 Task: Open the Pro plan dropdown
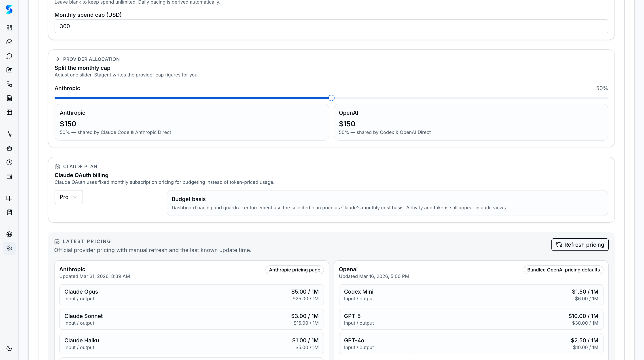[68, 197]
